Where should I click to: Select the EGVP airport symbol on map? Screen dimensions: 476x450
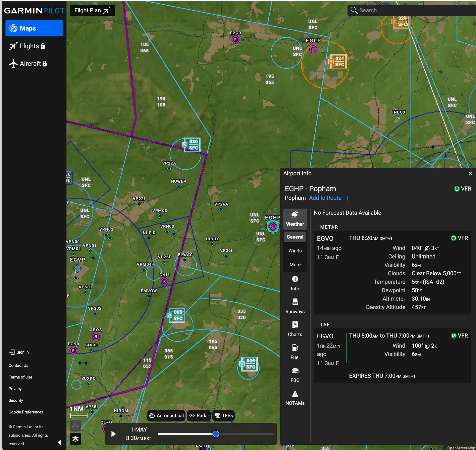pos(77,268)
